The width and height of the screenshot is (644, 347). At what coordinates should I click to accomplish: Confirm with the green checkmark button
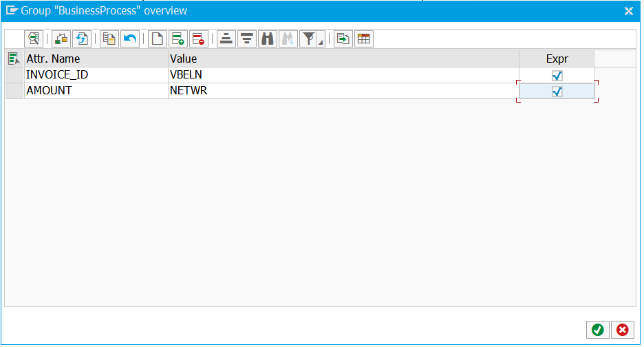597,330
